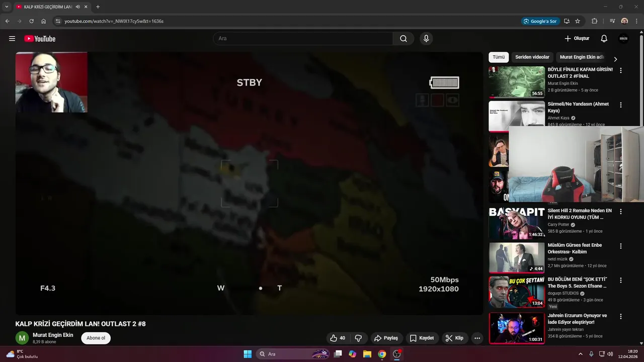The image size is (644, 362).
Task: Open more actions three-dot button under video
Action: (x=477, y=338)
